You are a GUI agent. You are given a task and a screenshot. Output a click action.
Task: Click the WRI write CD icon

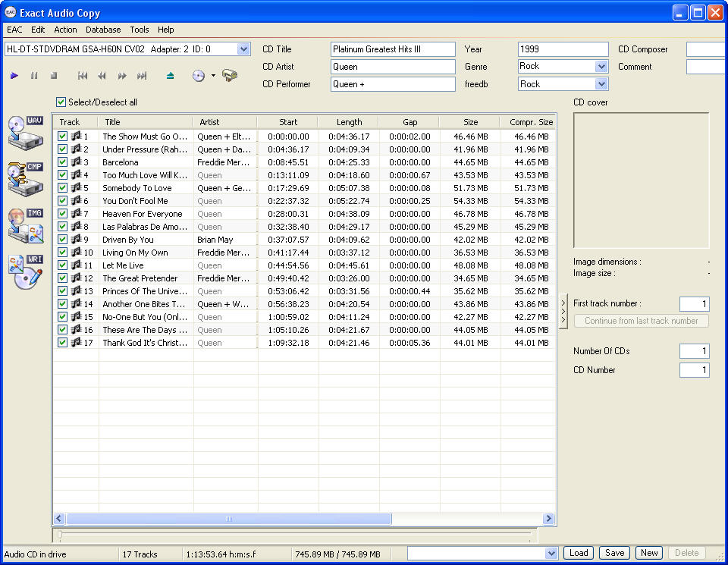(x=25, y=272)
